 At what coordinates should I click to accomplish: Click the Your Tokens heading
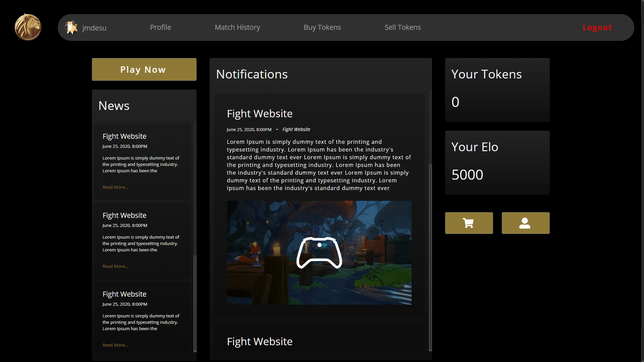point(486,74)
